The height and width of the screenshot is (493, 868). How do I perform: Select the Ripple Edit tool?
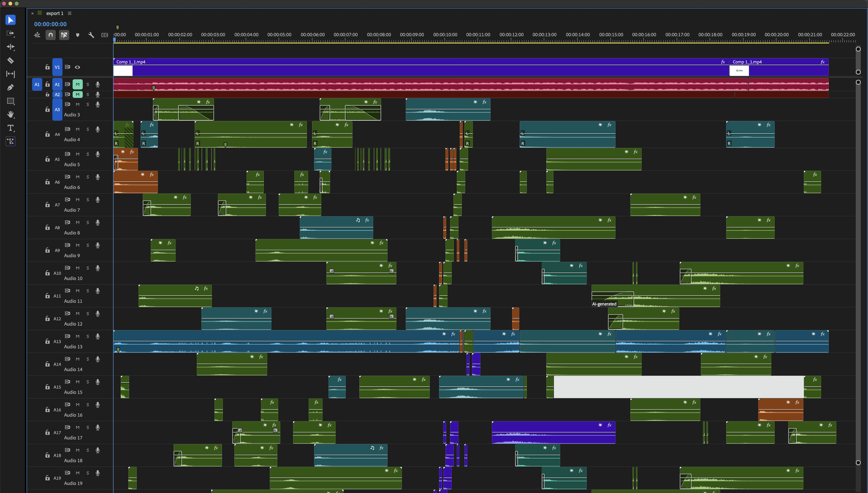click(x=11, y=47)
